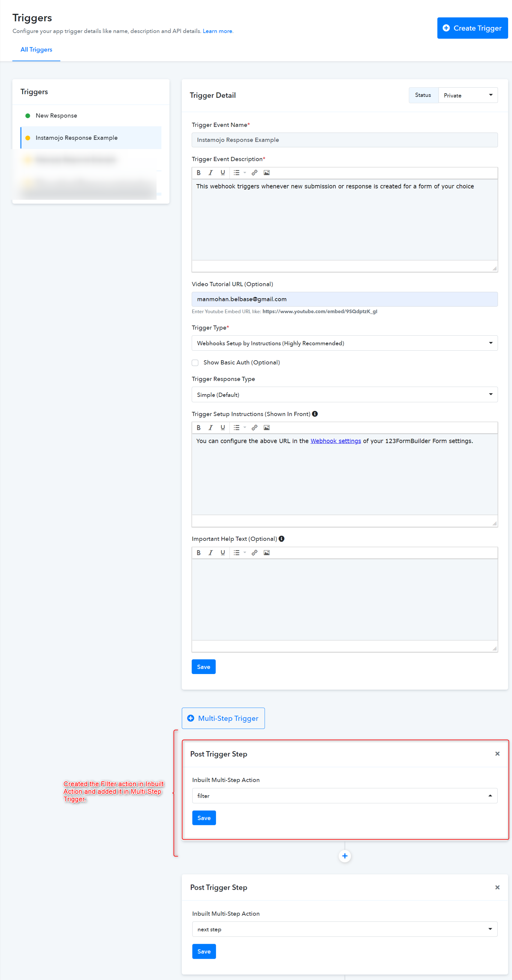Open list dropdown arrow in Description toolbar
This screenshot has height=980, width=512.
coord(244,173)
